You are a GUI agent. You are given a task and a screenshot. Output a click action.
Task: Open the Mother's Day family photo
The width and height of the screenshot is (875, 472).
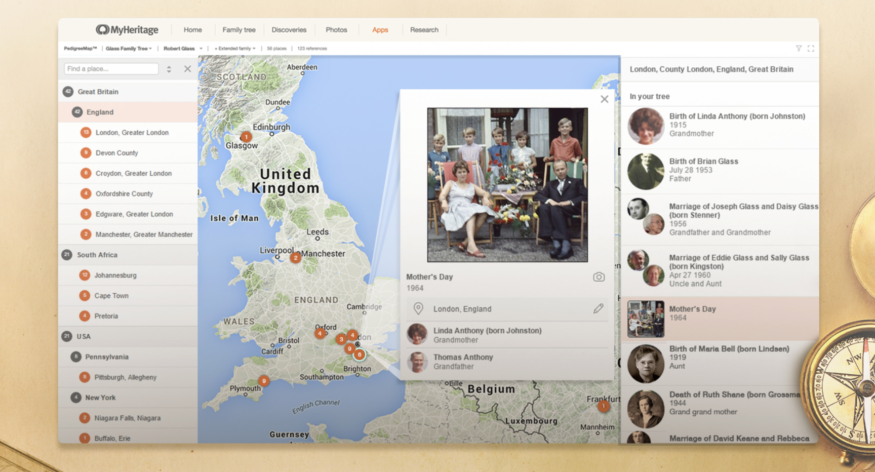click(x=507, y=185)
